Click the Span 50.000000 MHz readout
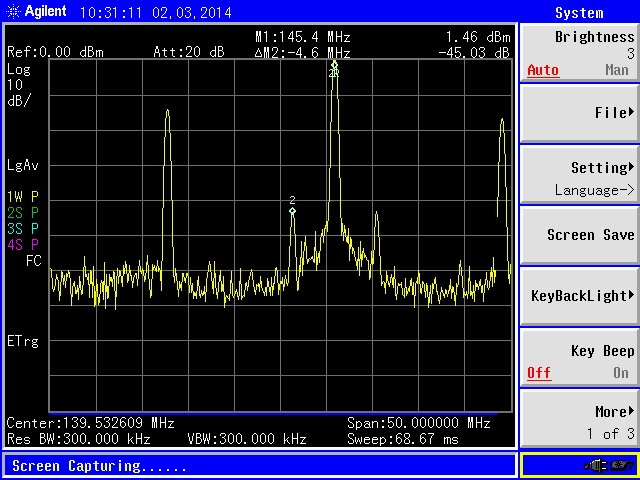The height and width of the screenshot is (480, 640). 418,423
